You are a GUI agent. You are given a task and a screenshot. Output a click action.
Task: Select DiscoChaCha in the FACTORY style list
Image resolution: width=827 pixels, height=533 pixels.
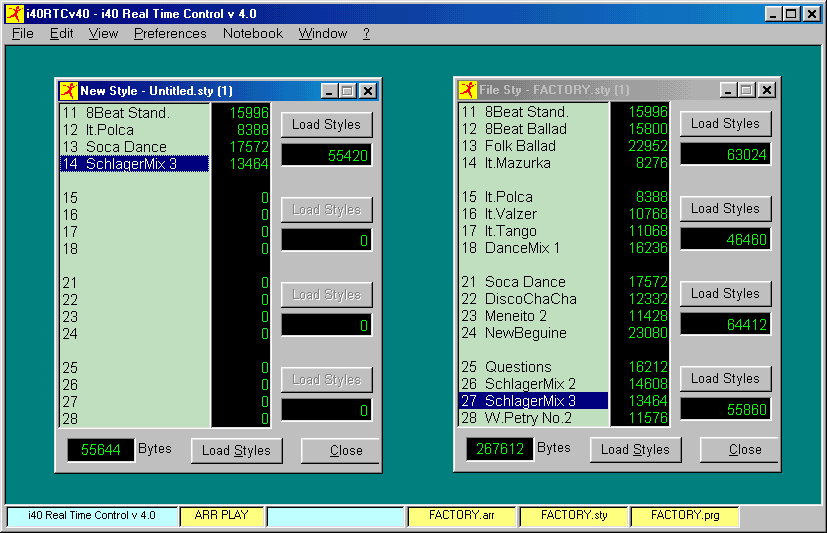[x=530, y=299]
